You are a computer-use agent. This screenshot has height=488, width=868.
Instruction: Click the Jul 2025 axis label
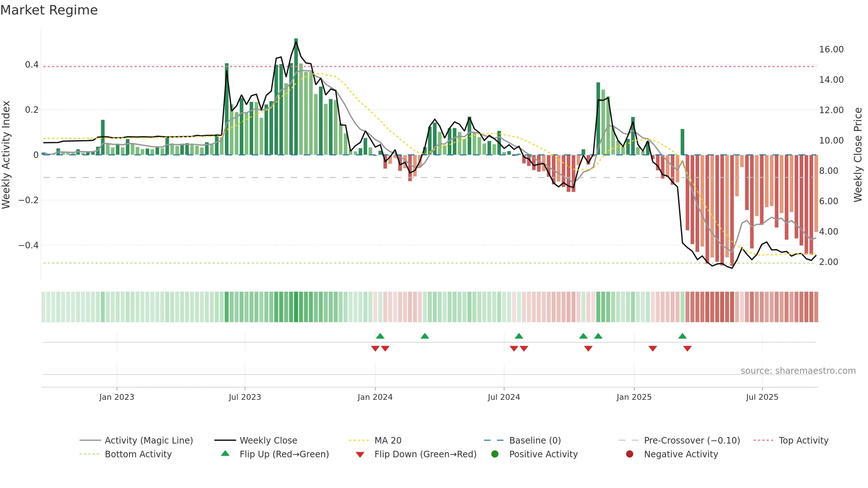[762, 397]
